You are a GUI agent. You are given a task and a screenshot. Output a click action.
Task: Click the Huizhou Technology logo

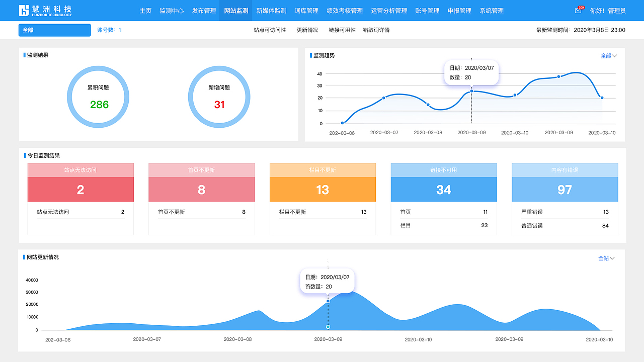click(45, 11)
